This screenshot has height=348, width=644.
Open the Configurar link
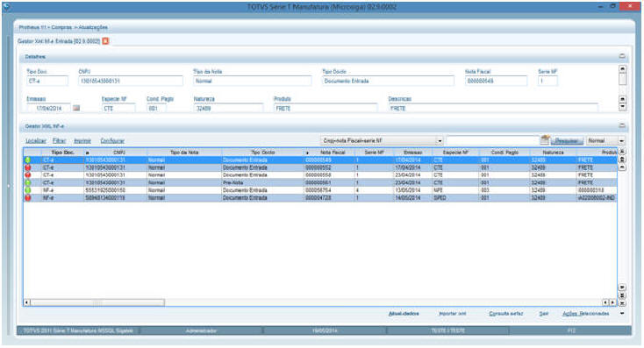pyautogui.click(x=112, y=141)
